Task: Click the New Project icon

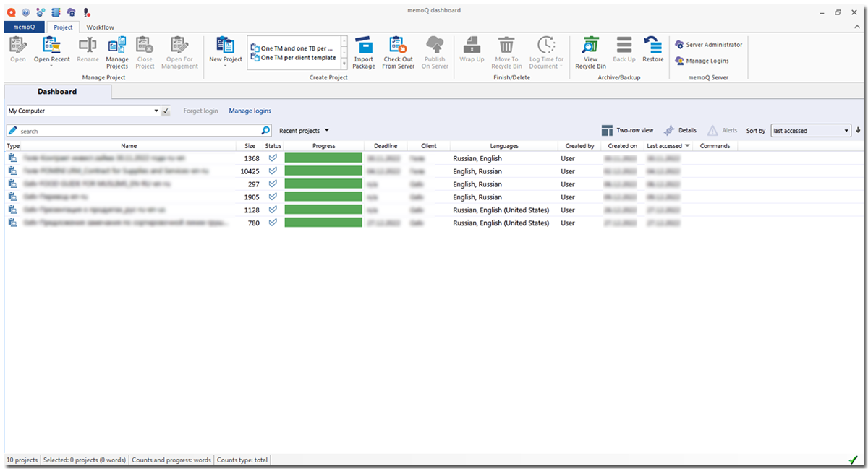Action: coord(225,46)
